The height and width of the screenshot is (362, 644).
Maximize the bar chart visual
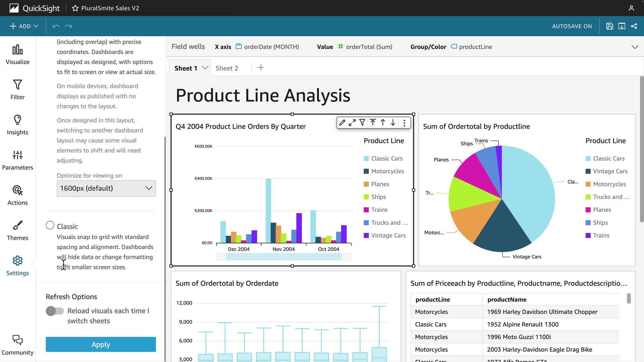click(x=352, y=123)
